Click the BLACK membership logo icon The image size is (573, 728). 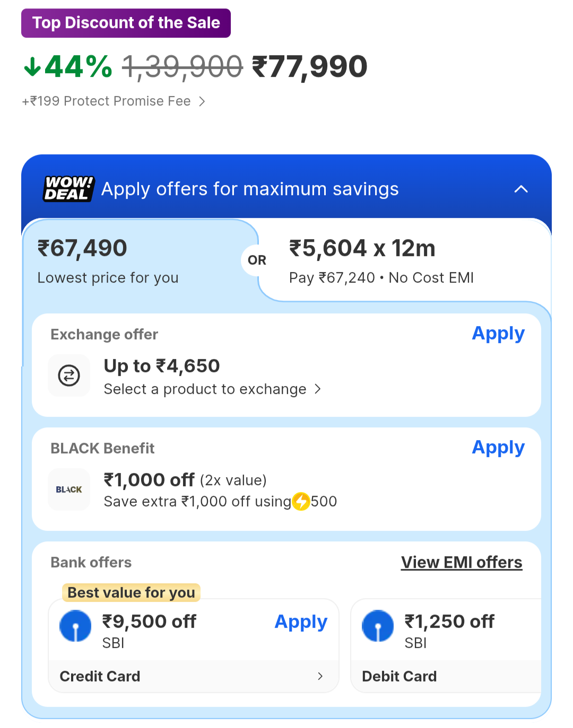[x=69, y=489]
